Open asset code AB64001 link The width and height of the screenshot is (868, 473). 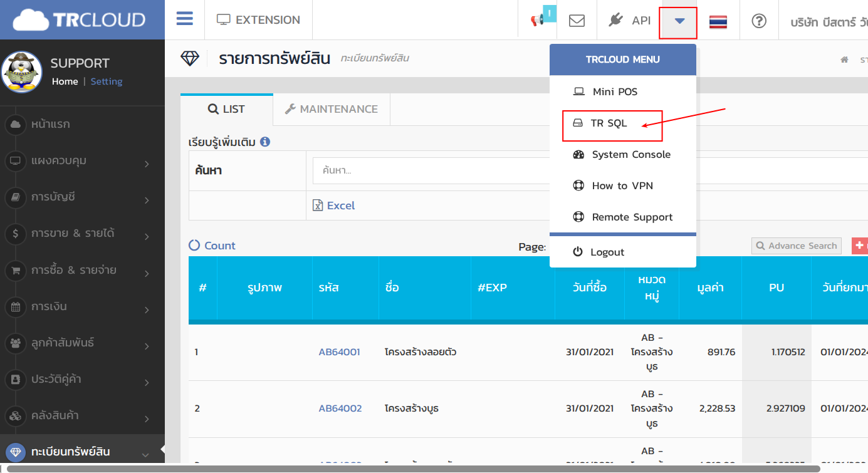pyautogui.click(x=339, y=352)
